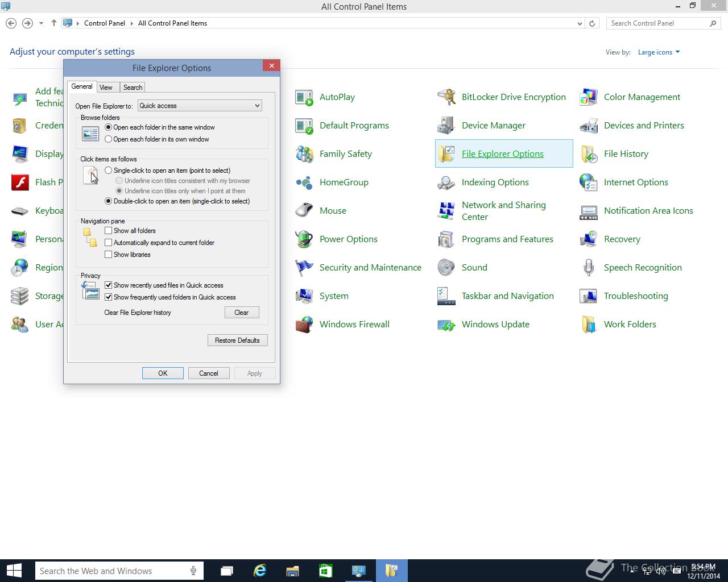Image resolution: width=728 pixels, height=582 pixels.
Task: Expand the breadcrumb arrow after Control Panel
Action: coord(131,23)
